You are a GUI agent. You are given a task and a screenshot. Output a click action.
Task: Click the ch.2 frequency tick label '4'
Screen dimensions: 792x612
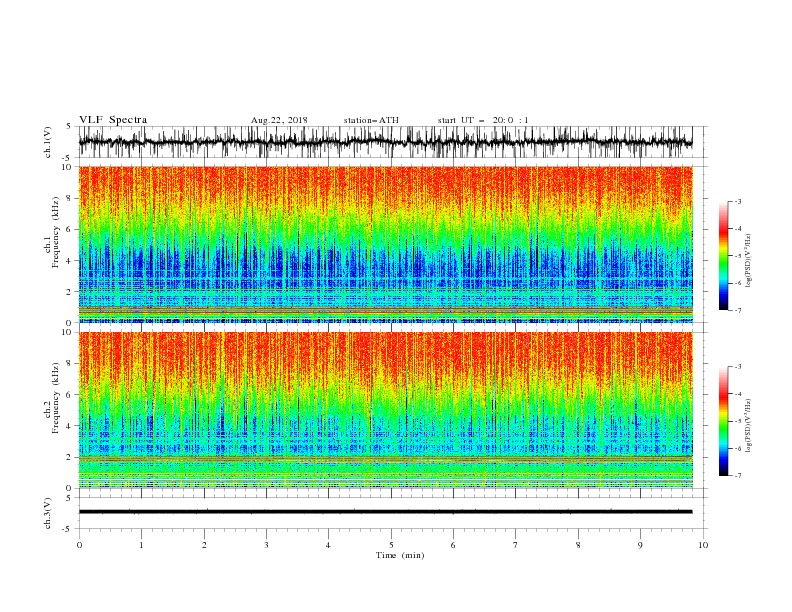70,426
